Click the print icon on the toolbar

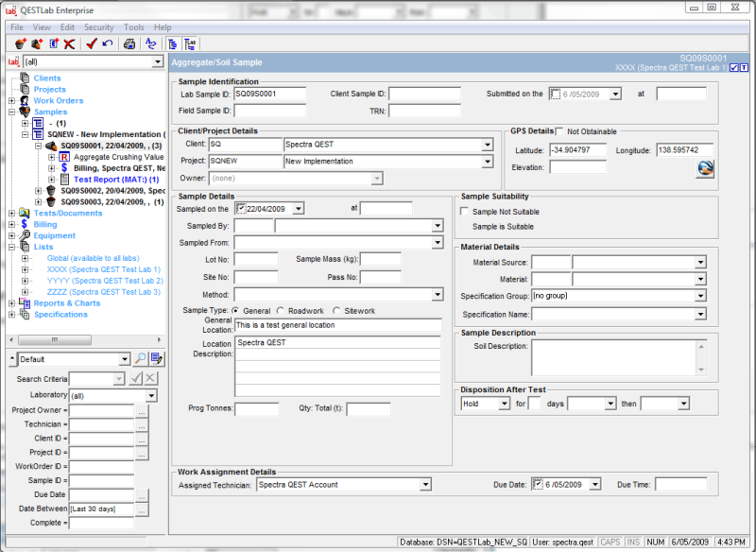(x=129, y=43)
